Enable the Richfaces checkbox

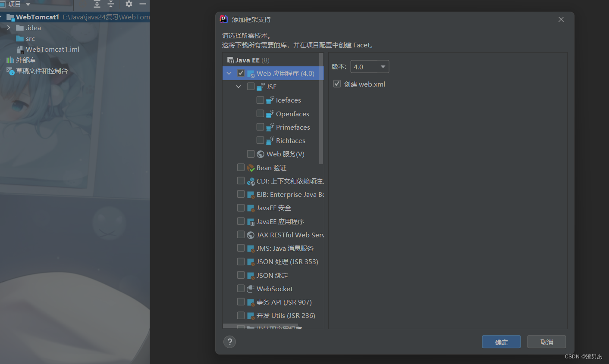click(x=260, y=140)
